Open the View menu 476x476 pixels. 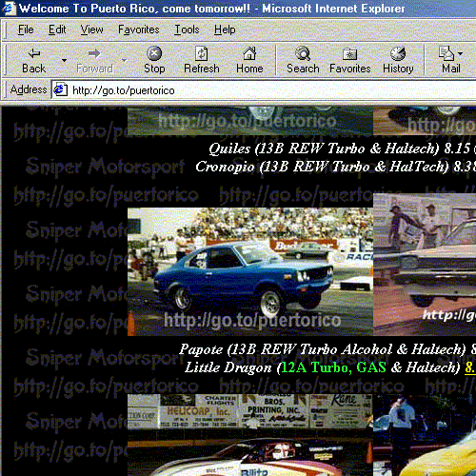tap(91, 30)
